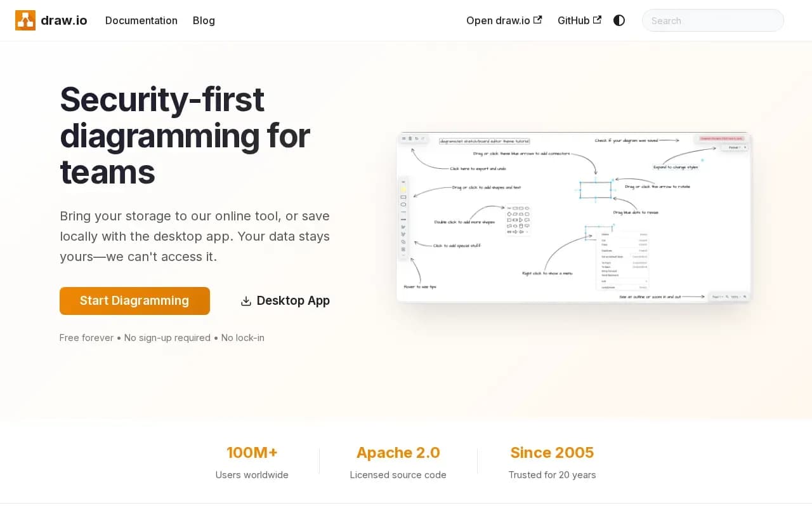Screen dimensions: 812x508
Task: Click the draw.io brand name text
Action: (x=64, y=20)
